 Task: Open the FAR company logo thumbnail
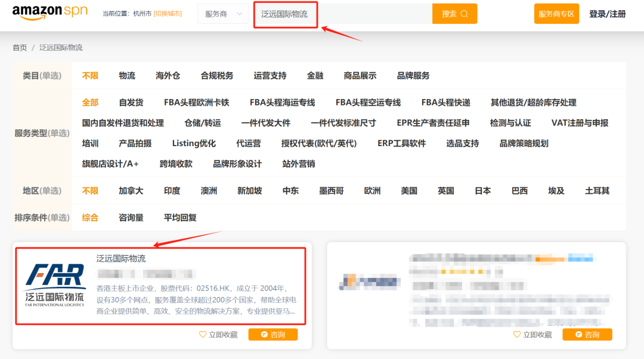coord(54,284)
